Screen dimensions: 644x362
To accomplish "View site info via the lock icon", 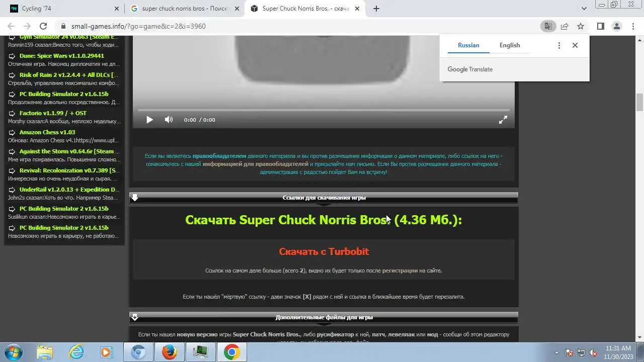I will click(63, 26).
